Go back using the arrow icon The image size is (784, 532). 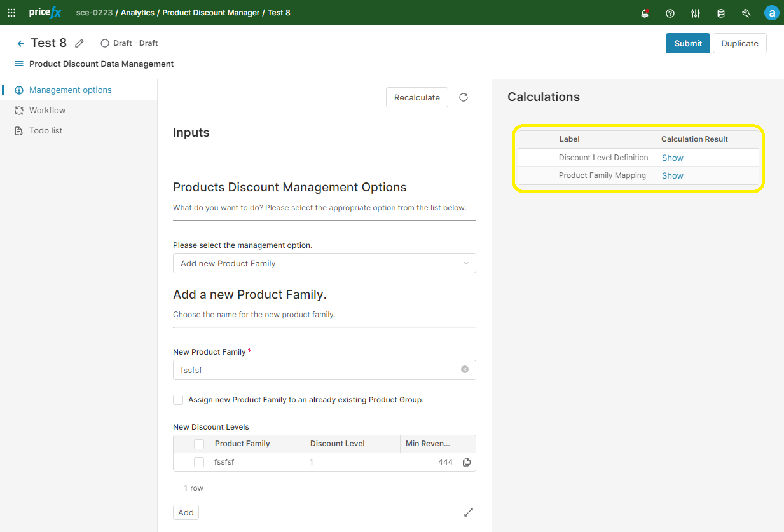(x=20, y=43)
